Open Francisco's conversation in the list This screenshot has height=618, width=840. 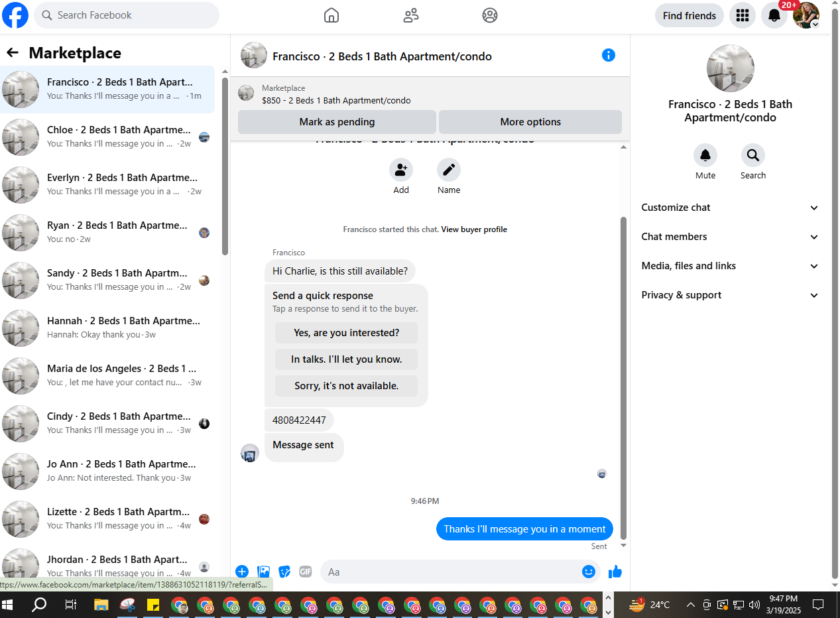click(107, 90)
